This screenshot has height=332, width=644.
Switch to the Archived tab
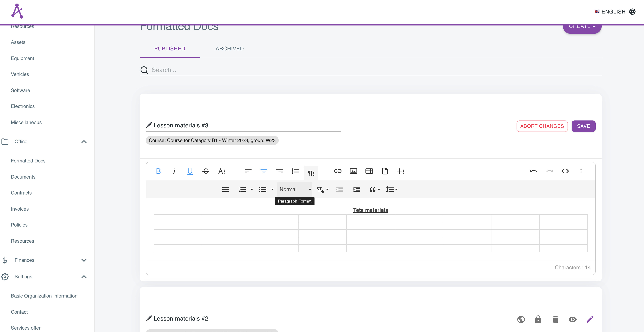(229, 49)
